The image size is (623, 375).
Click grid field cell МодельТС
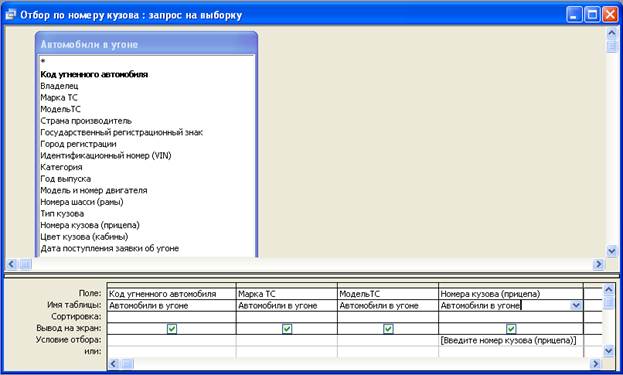[388, 294]
